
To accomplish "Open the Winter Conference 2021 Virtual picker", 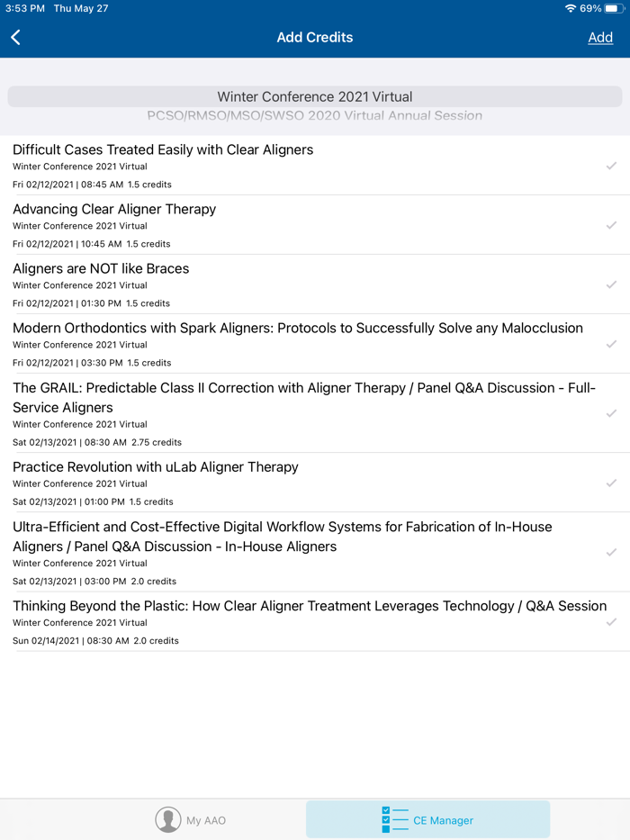I will pyautogui.click(x=315, y=96).
